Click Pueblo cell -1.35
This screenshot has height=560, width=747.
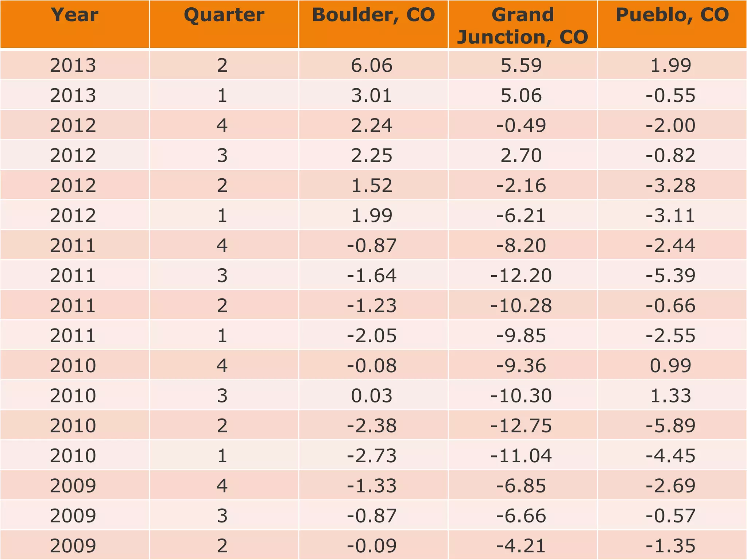671,546
